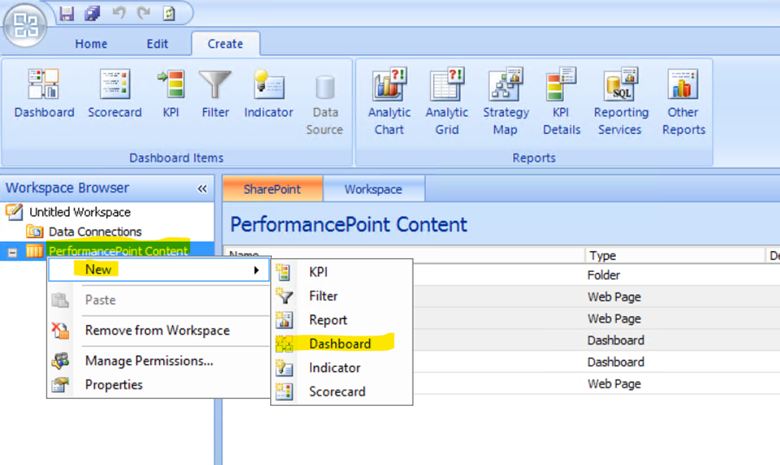Create a KPI Details report

pyautogui.click(x=561, y=102)
